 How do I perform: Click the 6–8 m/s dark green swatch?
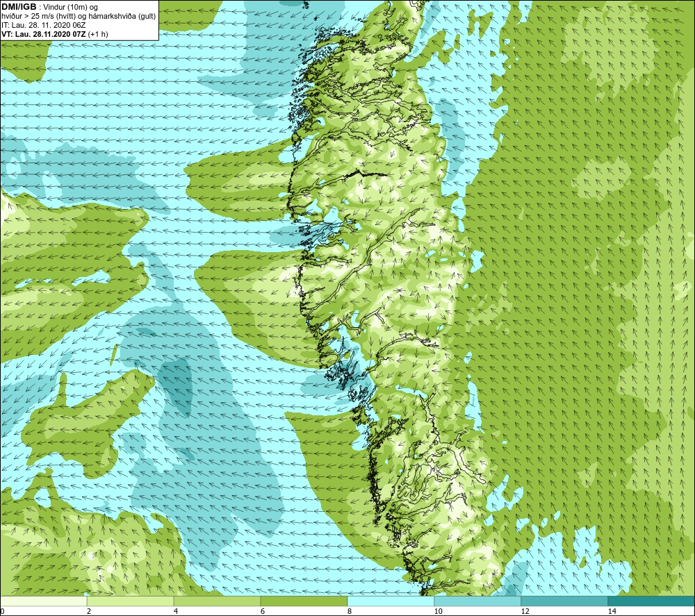point(304,601)
